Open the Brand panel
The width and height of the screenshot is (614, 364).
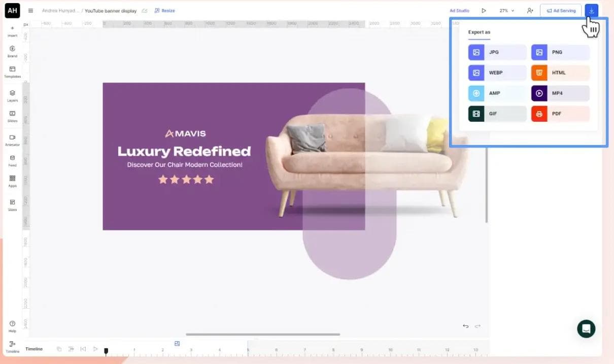tap(12, 51)
